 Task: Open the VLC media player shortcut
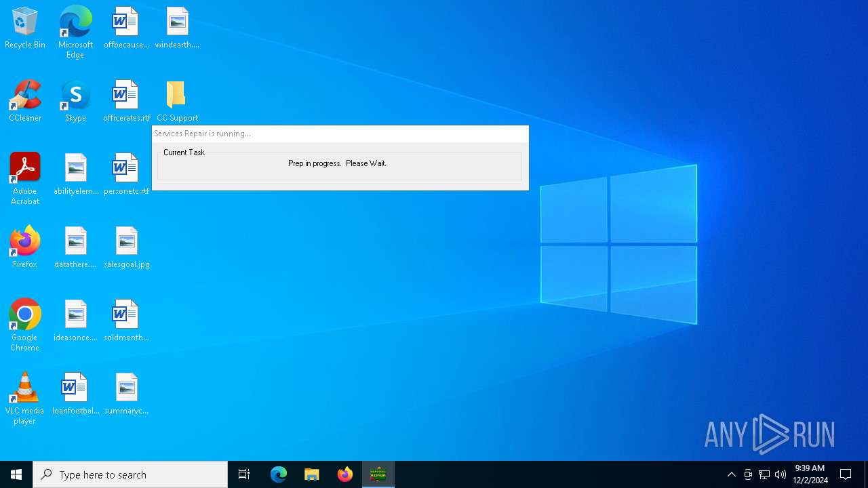tap(25, 398)
